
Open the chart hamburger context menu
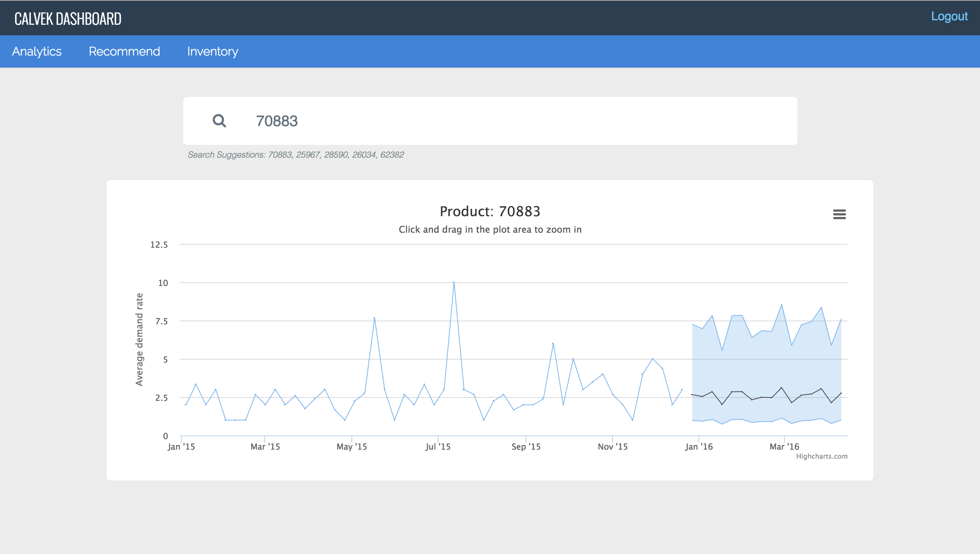[839, 214]
